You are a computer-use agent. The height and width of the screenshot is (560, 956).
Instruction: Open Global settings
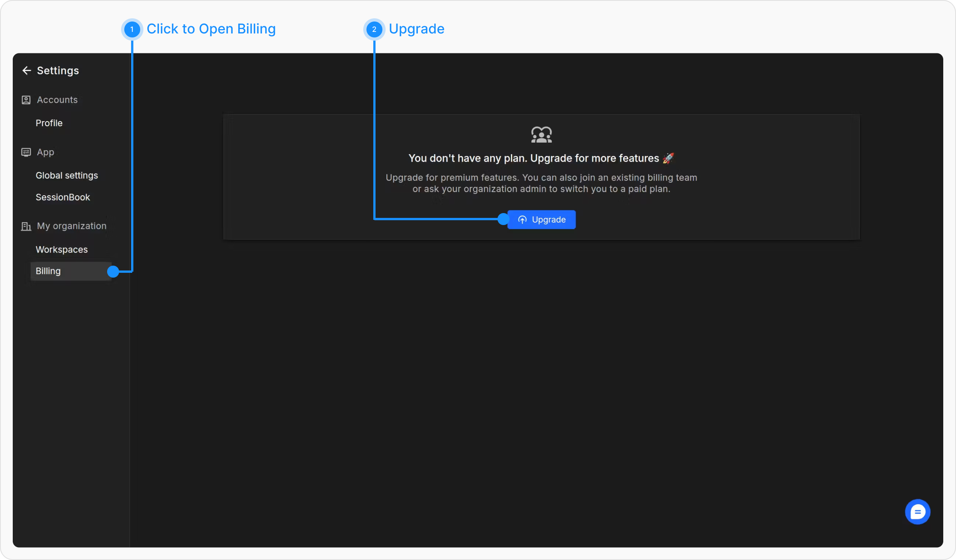coord(67,175)
